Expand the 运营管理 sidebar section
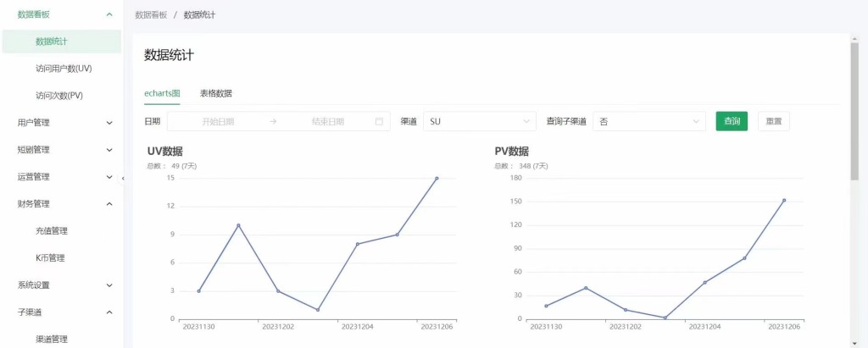Image resolution: width=868 pixels, height=348 pixels. (61, 177)
